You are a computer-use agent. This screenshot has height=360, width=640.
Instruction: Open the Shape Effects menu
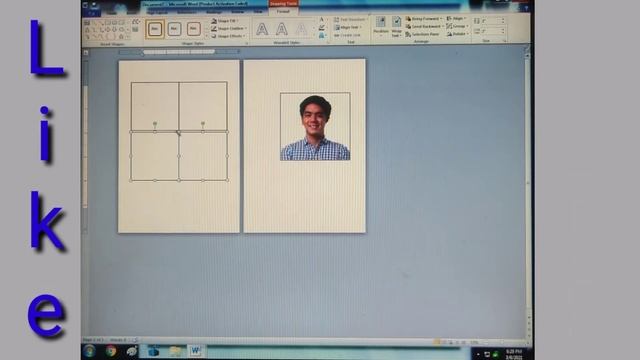pos(229,36)
